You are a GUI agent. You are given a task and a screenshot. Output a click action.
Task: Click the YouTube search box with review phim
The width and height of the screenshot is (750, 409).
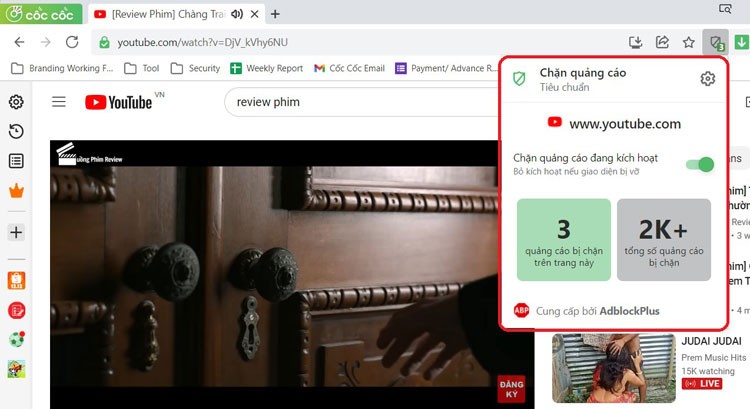click(361, 102)
